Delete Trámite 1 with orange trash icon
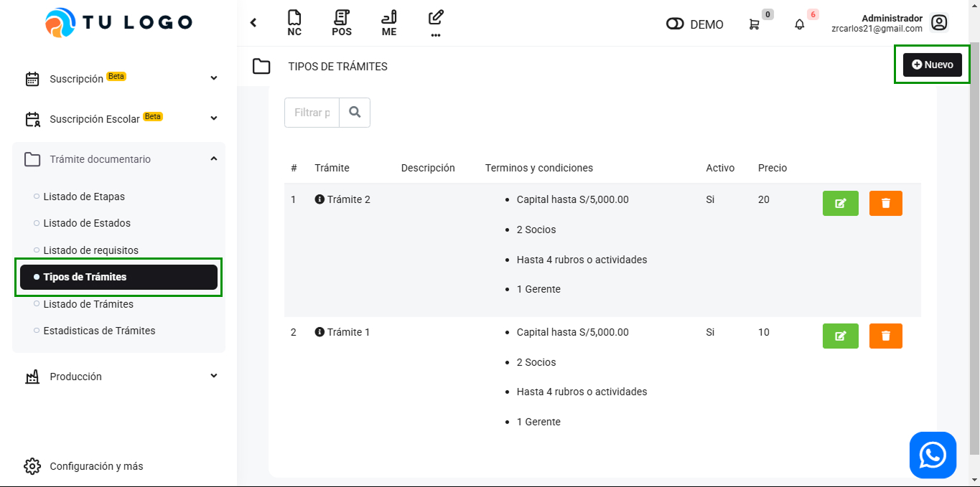This screenshot has height=487, width=980. pos(885,336)
